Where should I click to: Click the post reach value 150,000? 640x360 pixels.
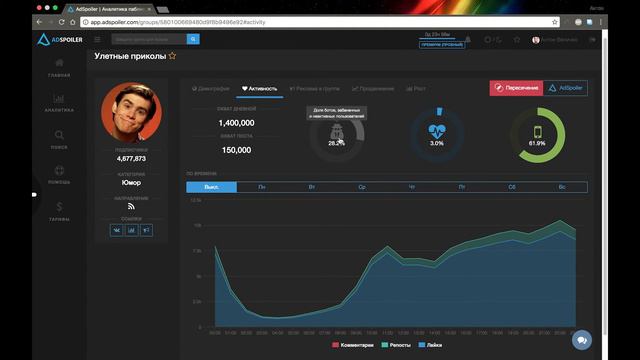(236, 150)
